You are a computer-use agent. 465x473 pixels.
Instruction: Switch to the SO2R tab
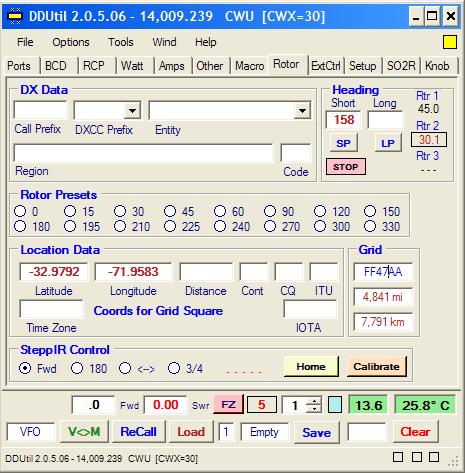pos(401,66)
